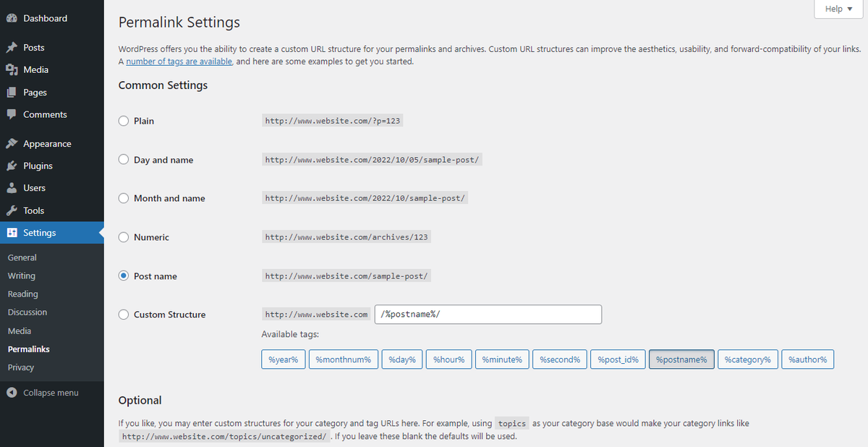The height and width of the screenshot is (447, 868).
Task: Open the Appearance menu label
Action: pos(47,144)
